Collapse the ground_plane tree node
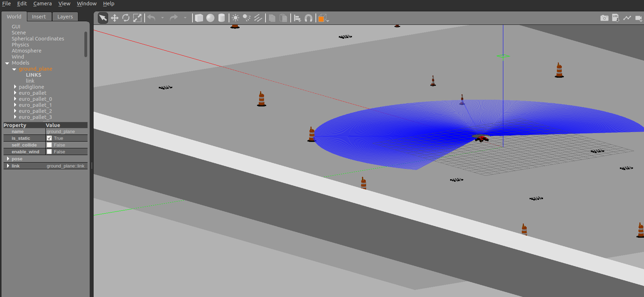The height and width of the screenshot is (297, 644). pos(14,69)
